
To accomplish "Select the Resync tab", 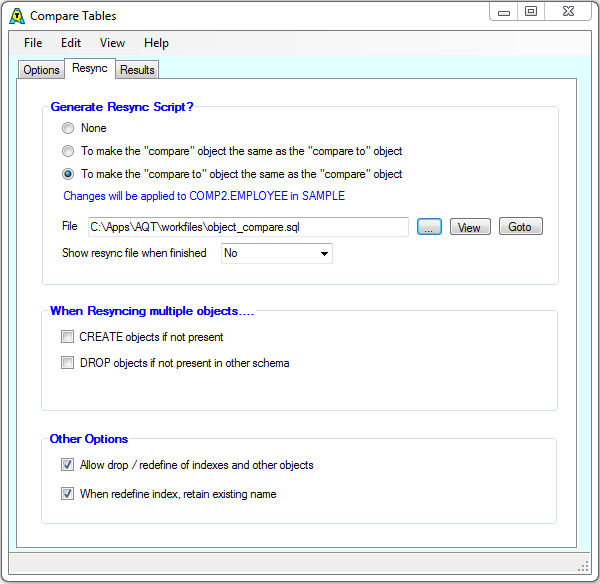I will tap(90, 69).
